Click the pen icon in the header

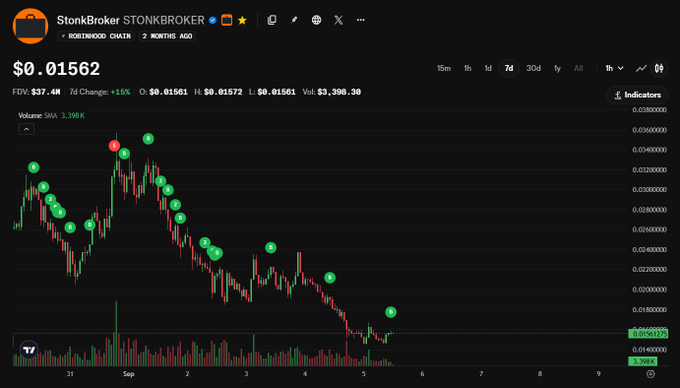[294, 20]
